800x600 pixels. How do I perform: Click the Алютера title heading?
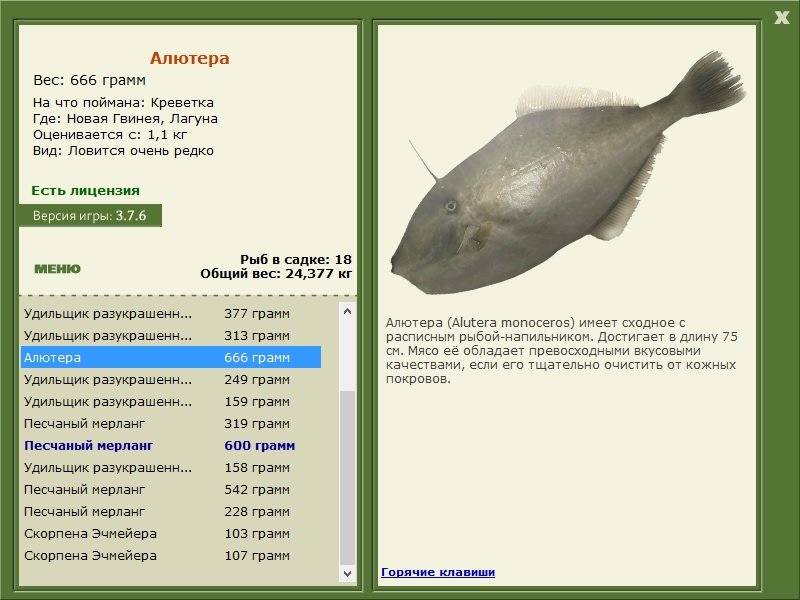point(190,58)
